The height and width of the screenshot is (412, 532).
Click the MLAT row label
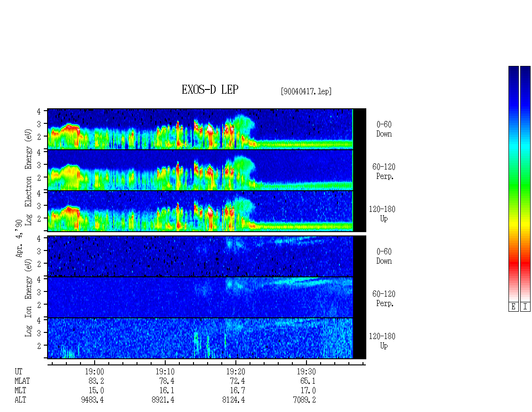[22, 381]
